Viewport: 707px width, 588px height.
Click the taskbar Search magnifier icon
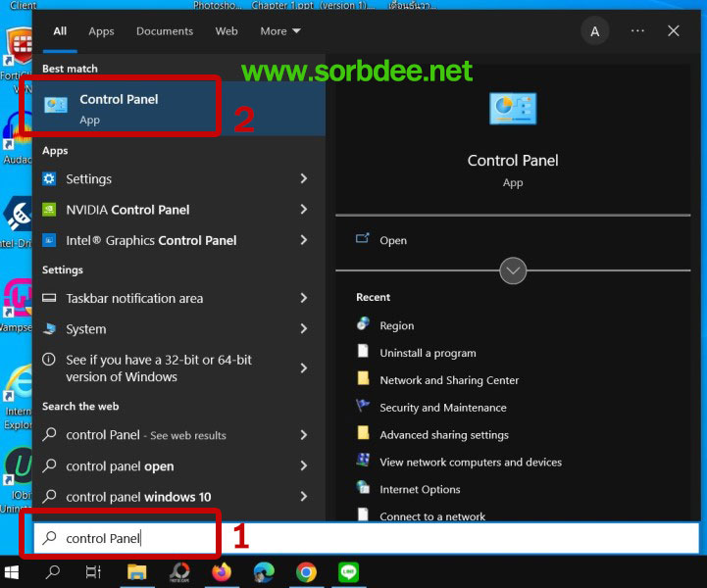[52, 572]
